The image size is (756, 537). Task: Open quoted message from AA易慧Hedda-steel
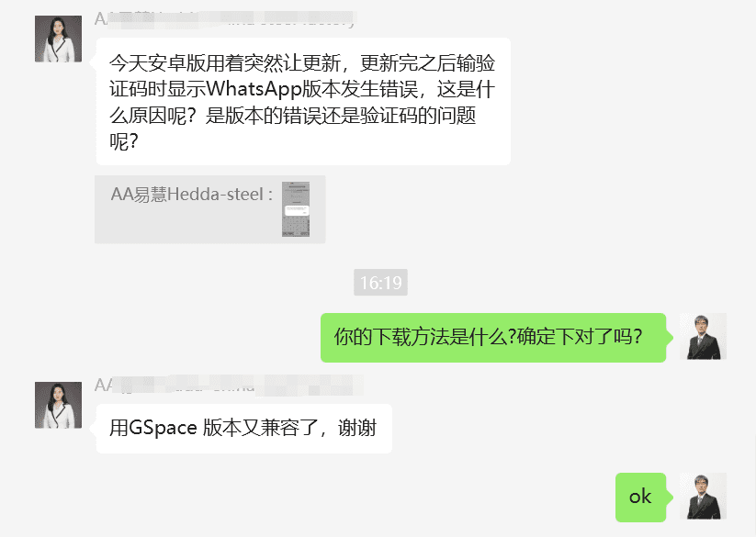coord(210,209)
